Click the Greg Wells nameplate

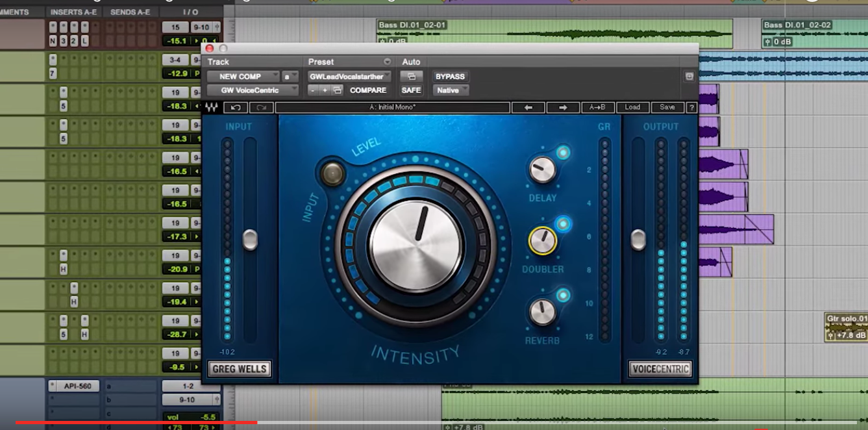pyautogui.click(x=240, y=369)
